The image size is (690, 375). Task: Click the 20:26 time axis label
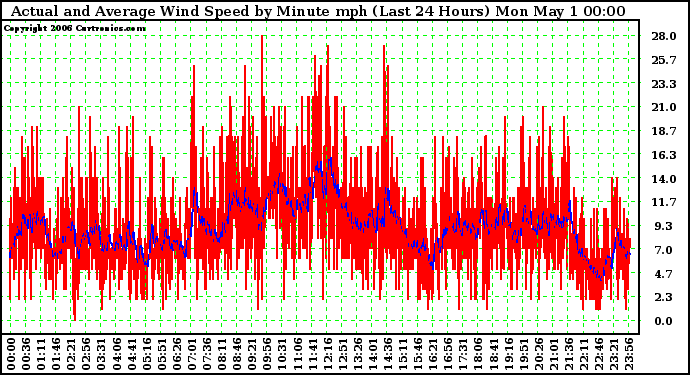[x=539, y=354]
